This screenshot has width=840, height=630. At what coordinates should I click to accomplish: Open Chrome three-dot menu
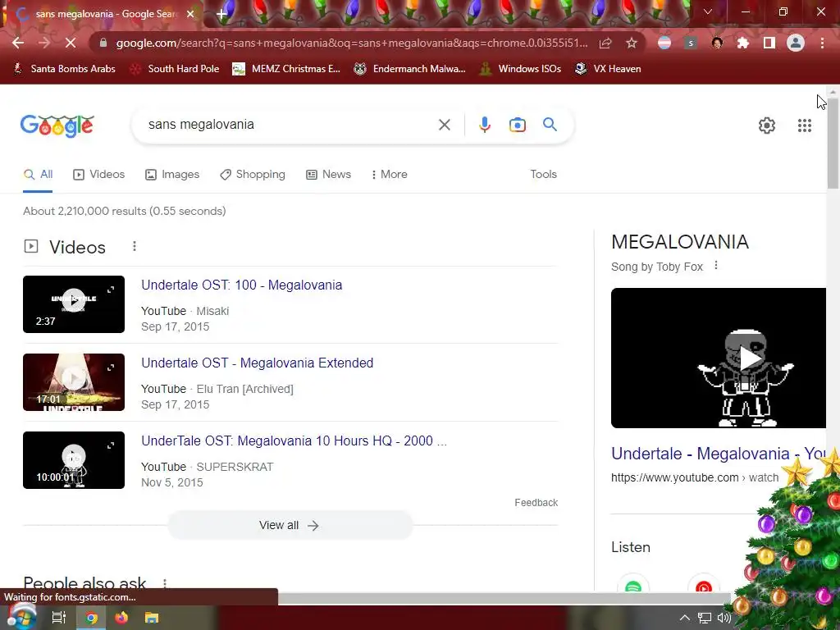822,43
